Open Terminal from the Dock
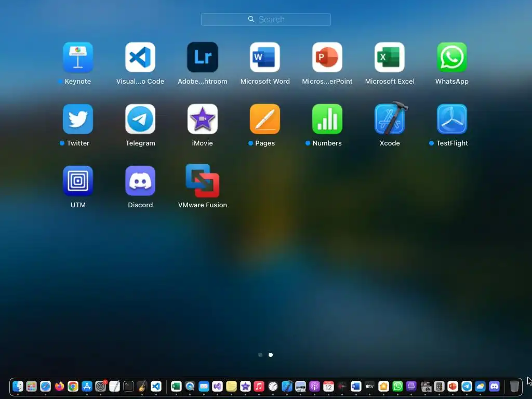 129,386
